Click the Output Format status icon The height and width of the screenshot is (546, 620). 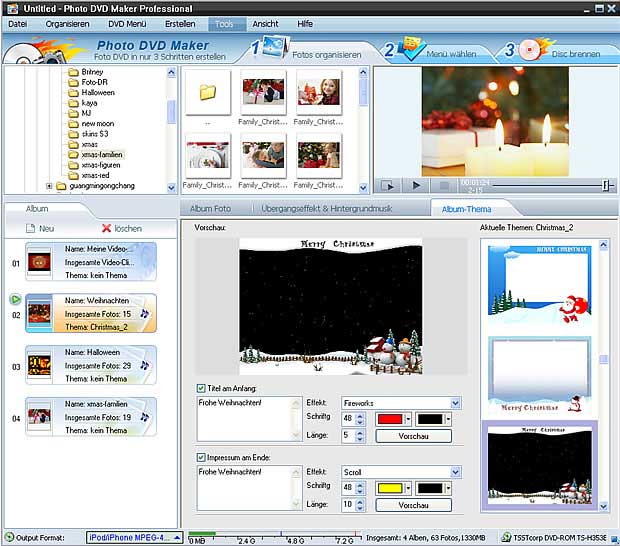(9, 537)
